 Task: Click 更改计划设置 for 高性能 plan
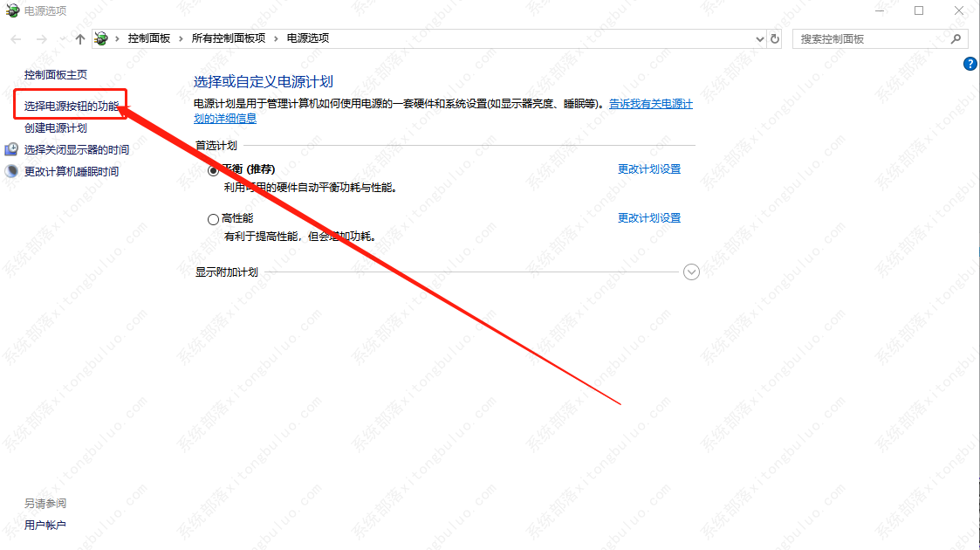click(648, 218)
